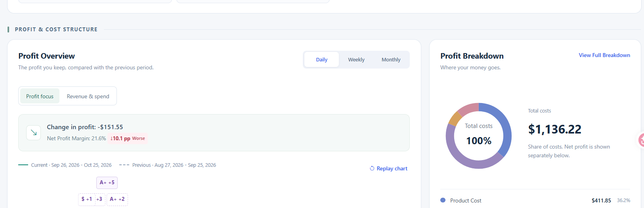
Task: Click the Current period legend entry
Action: pos(65,165)
